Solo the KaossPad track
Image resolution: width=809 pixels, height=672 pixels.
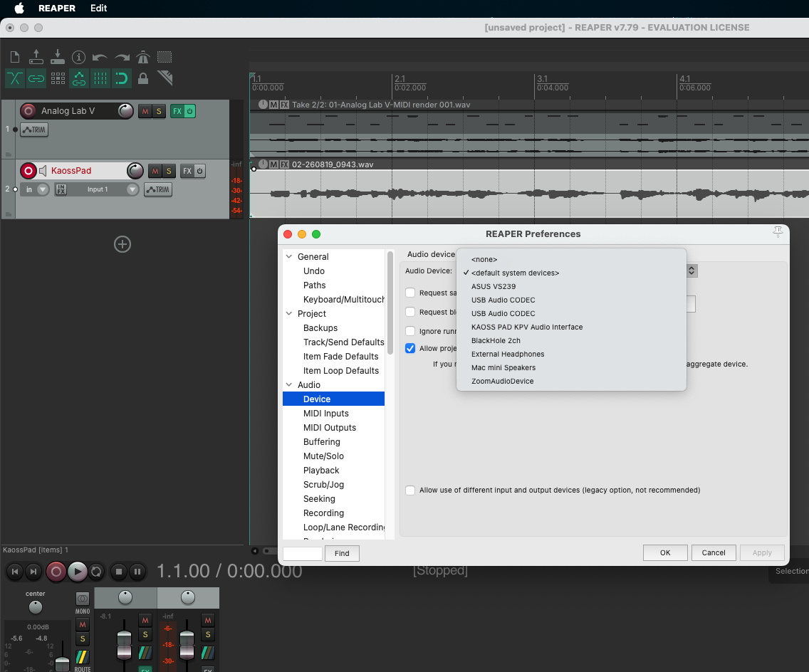pos(169,172)
